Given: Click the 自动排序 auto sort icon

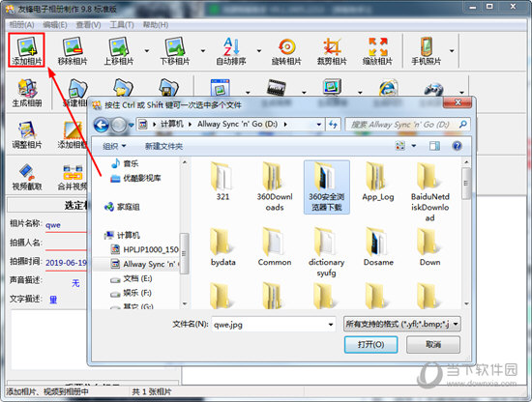Looking at the screenshot, I should point(231,50).
